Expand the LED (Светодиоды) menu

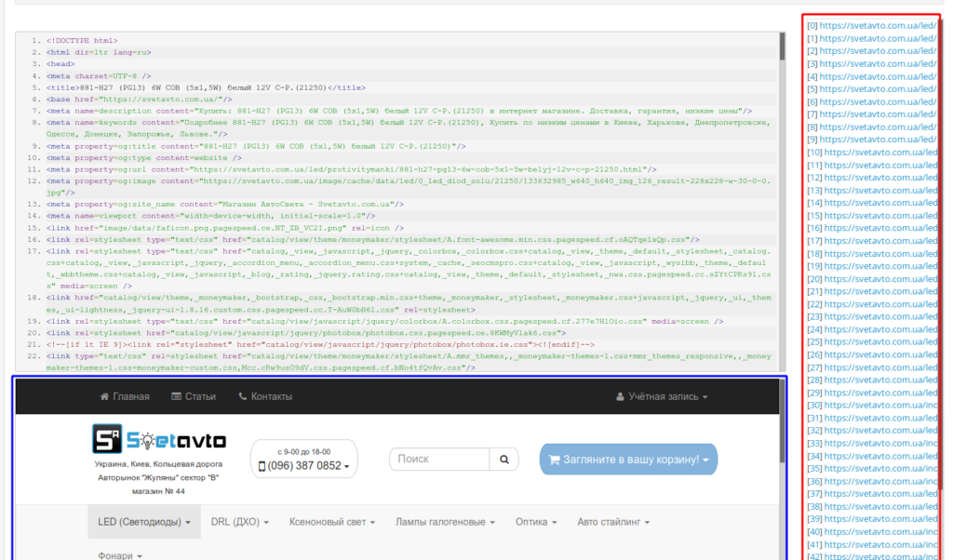point(144,522)
